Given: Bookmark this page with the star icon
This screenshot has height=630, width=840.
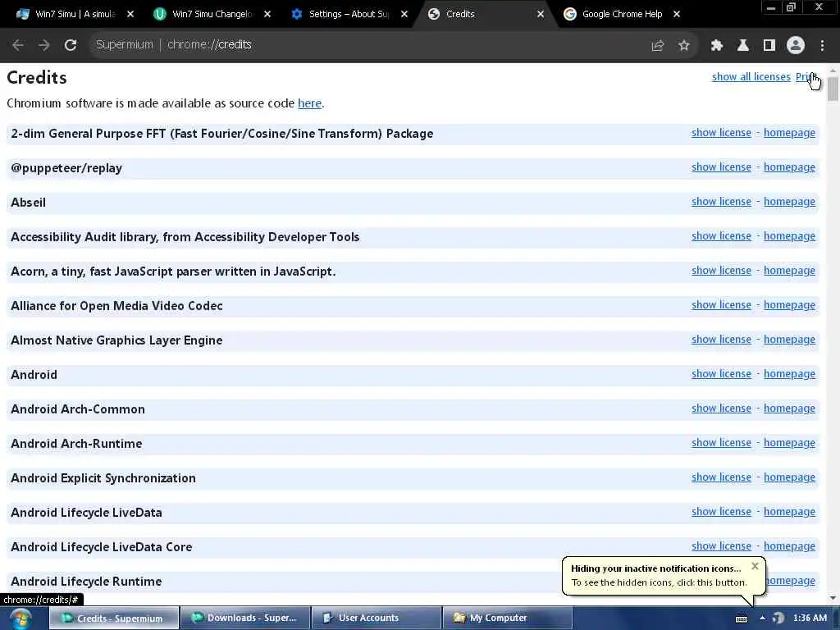Looking at the screenshot, I should (683, 46).
